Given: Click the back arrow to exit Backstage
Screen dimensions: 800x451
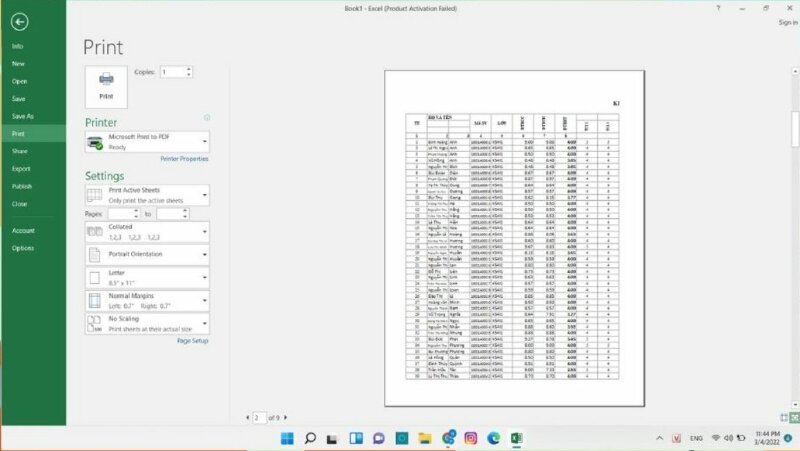Looking at the screenshot, I should click(x=19, y=22).
